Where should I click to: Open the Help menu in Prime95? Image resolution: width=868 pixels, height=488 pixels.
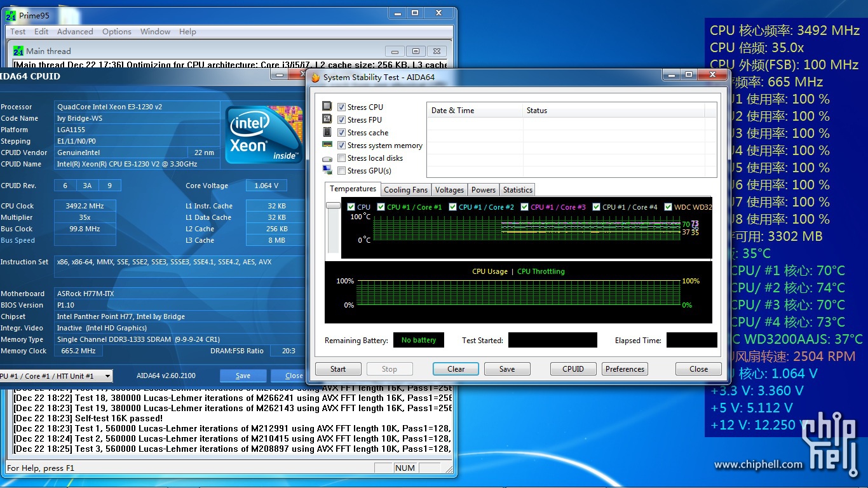click(x=187, y=32)
